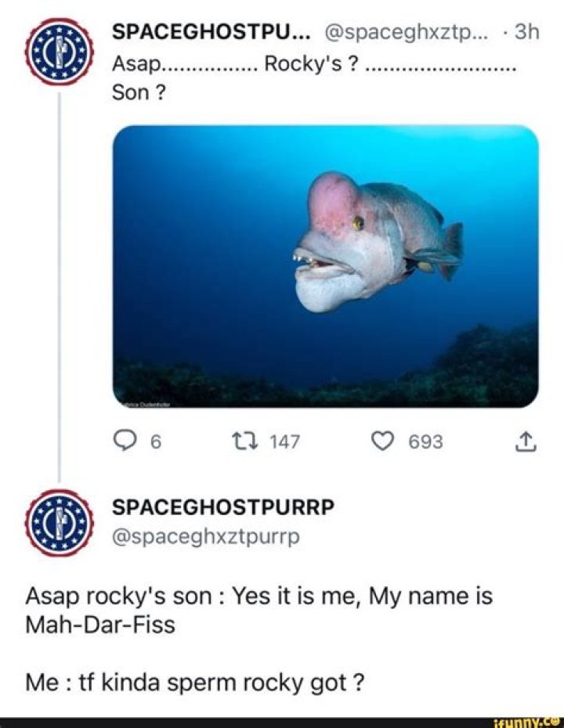This screenshot has height=728, width=564.
Task: Click the lower SPACEGHOSTPURRP profile avatar
Action: pyautogui.click(x=60, y=522)
